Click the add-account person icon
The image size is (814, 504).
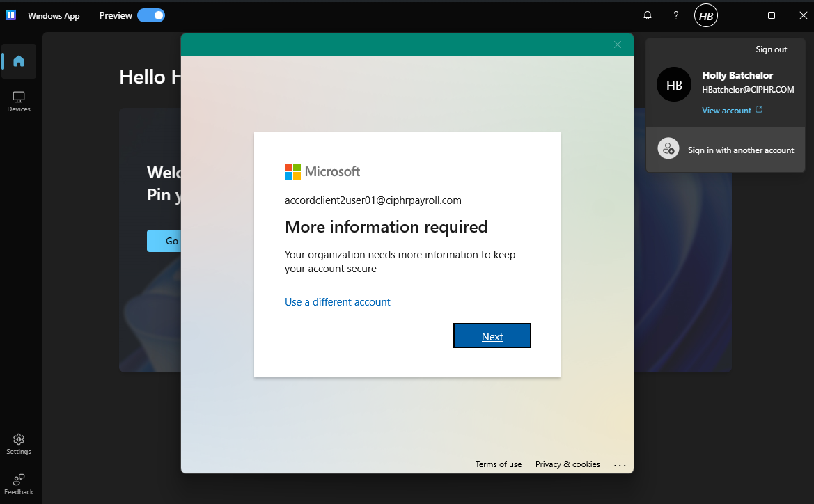click(x=668, y=149)
